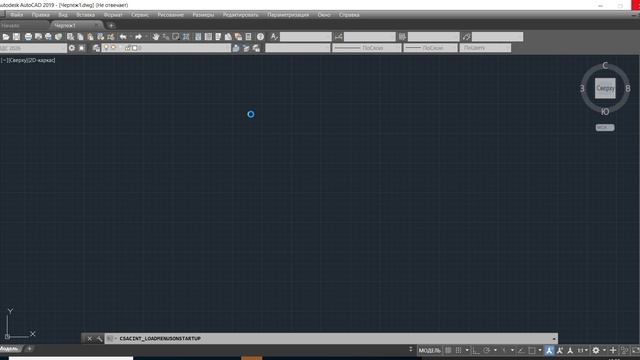Open the layer dropdown list
The image size is (640, 360).
pyautogui.click(x=166, y=48)
